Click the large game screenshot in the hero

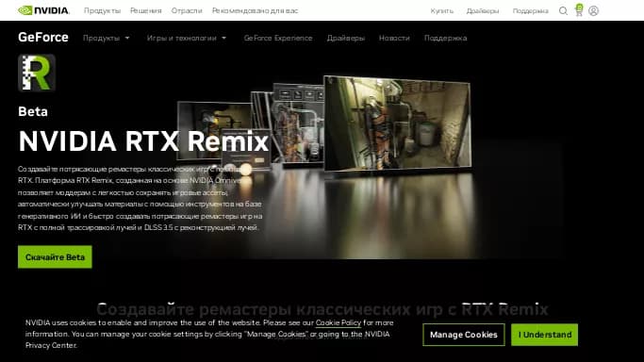tap(397, 123)
